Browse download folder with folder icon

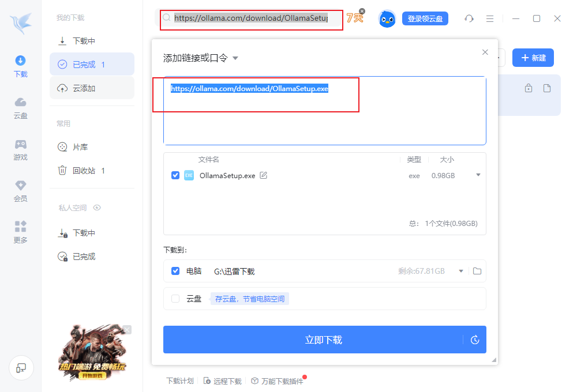(477, 271)
